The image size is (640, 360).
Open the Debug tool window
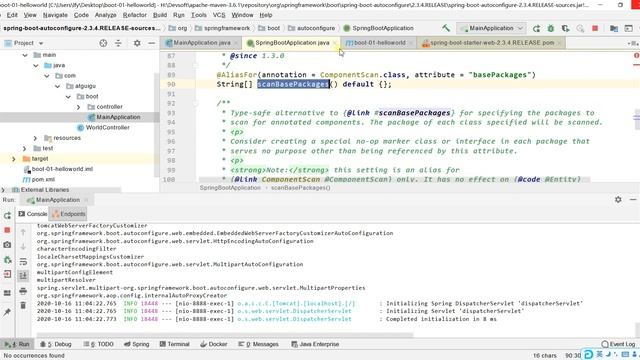point(56,344)
